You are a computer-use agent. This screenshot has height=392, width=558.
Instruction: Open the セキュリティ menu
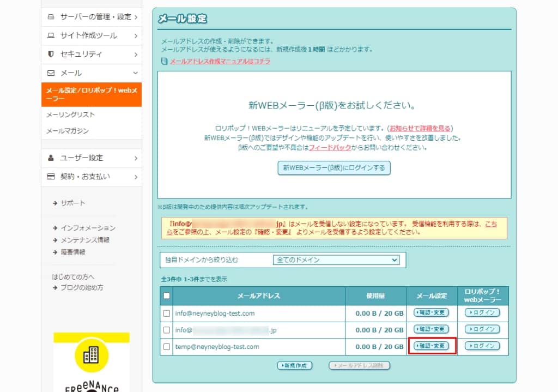pos(92,54)
